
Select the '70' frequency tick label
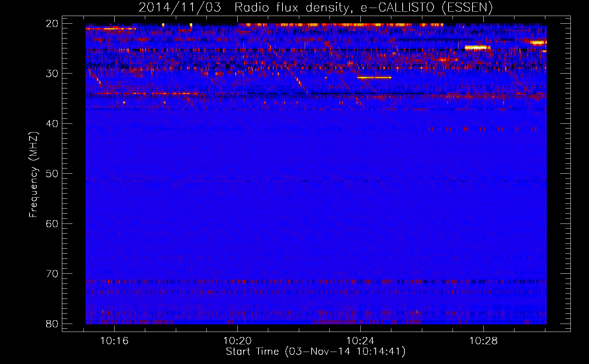(52, 274)
